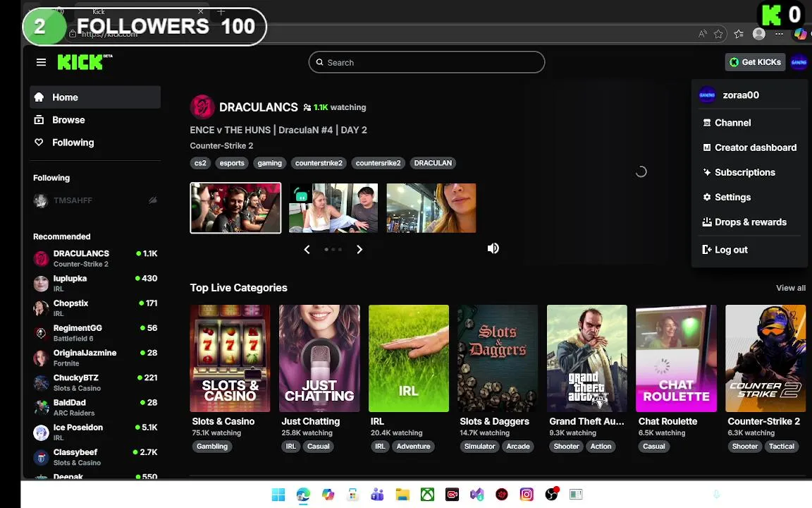Image resolution: width=812 pixels, height=508 pixels.
Task: Open recommended channel BaldDad
Action: click(x=95, y=407)
